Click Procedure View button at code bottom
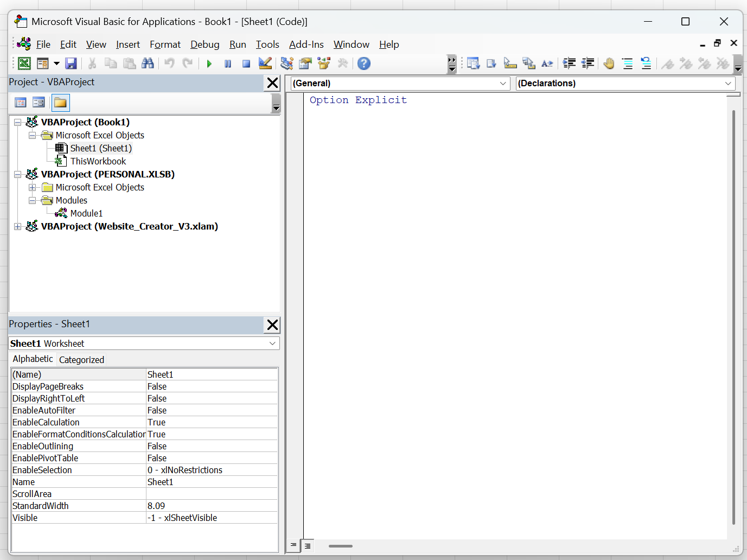Image resolution: width=747 pixels, height=560 pixels. tap(293, 545)
